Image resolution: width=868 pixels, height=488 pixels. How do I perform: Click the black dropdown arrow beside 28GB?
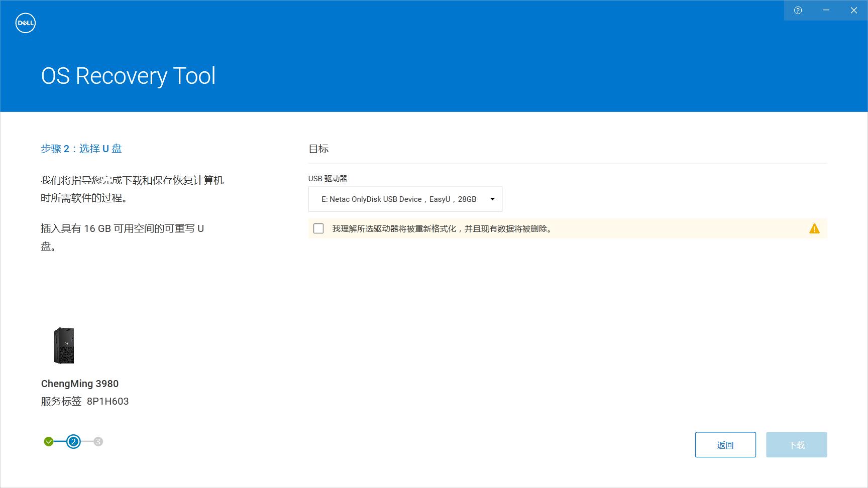pyautogui.click(x=492, y=199)
